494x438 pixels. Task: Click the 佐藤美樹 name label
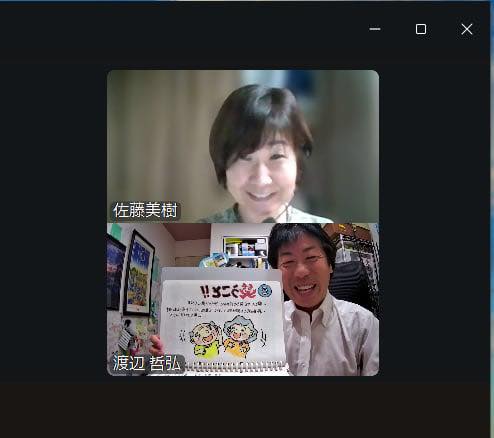click(145, 210)
